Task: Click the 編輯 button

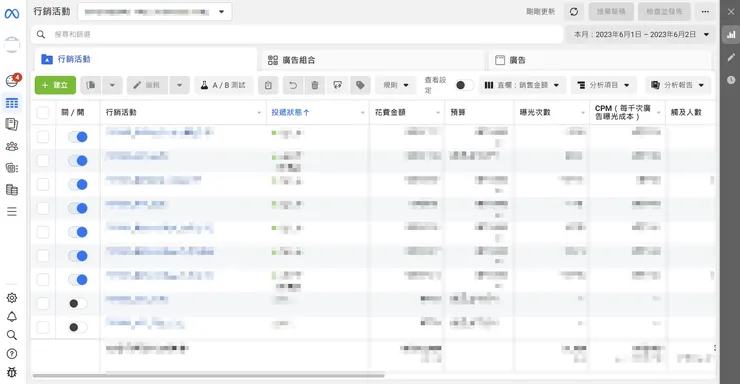Action: click(x=147, y=85)
